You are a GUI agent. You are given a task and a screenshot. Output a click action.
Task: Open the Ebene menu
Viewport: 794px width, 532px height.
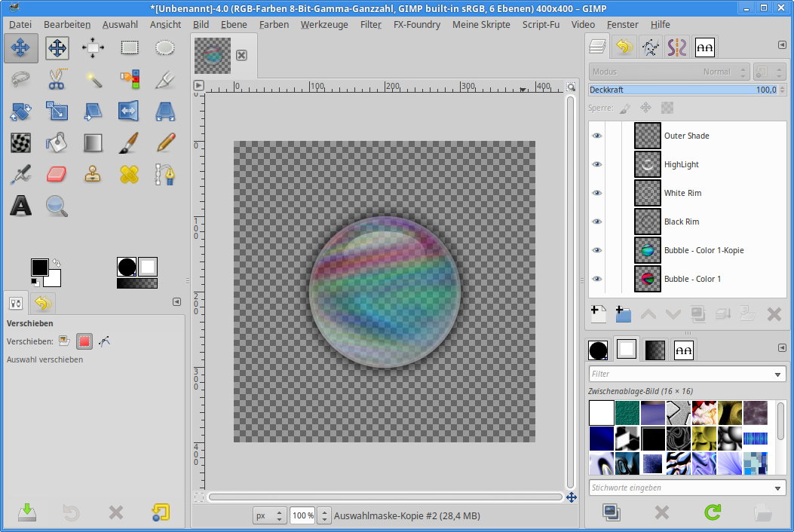pyautogui.click(x=234, y=24)
